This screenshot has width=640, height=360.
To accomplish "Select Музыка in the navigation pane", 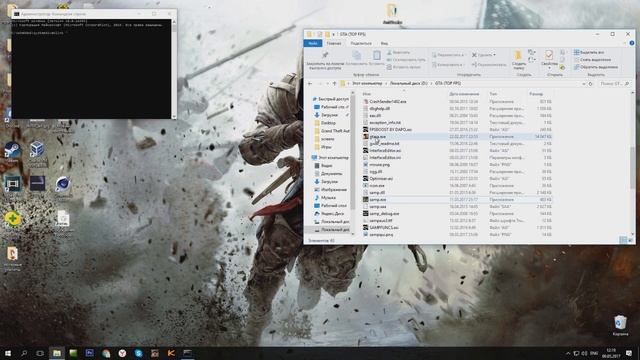I will coord(325,198).
